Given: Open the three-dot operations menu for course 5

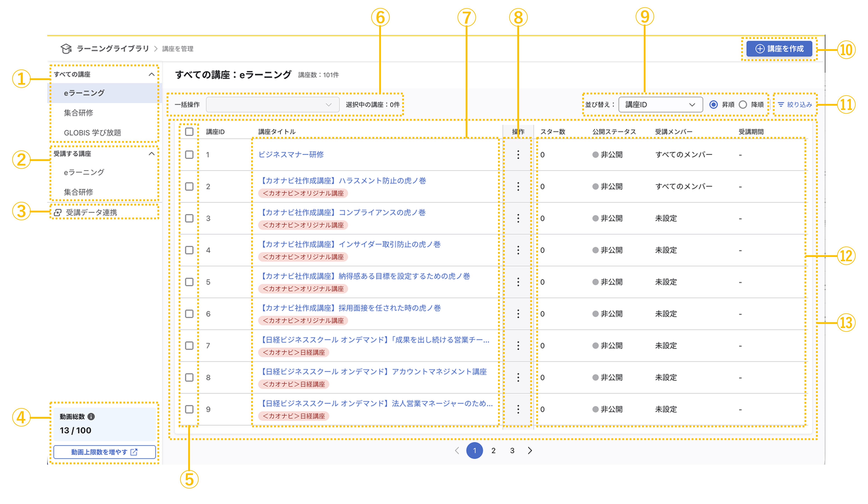Looking at the screenshot, I should point(518,282).
